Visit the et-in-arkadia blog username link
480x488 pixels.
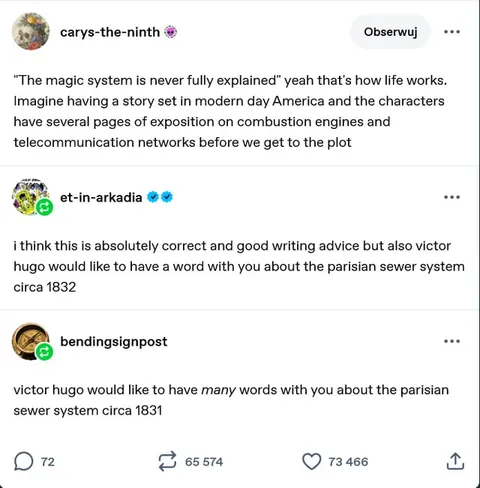click(101, 197)
